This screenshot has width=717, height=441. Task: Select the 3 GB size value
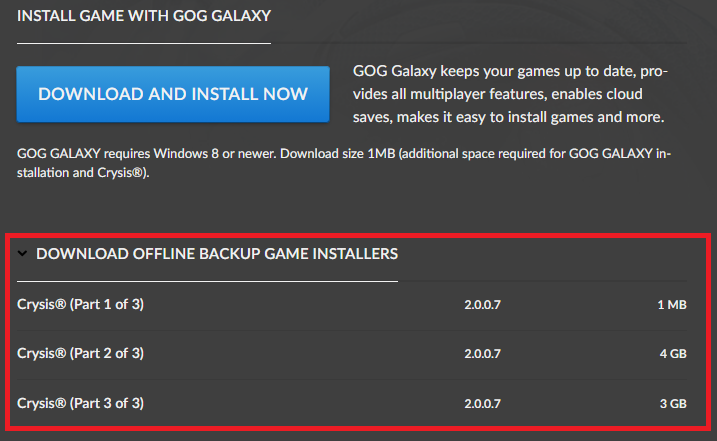673,403
